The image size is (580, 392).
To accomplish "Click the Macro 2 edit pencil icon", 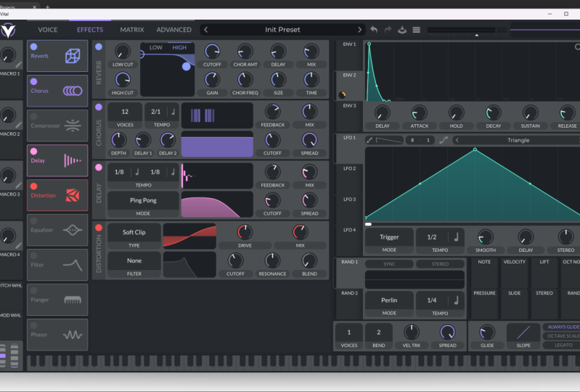I will 19,125.
